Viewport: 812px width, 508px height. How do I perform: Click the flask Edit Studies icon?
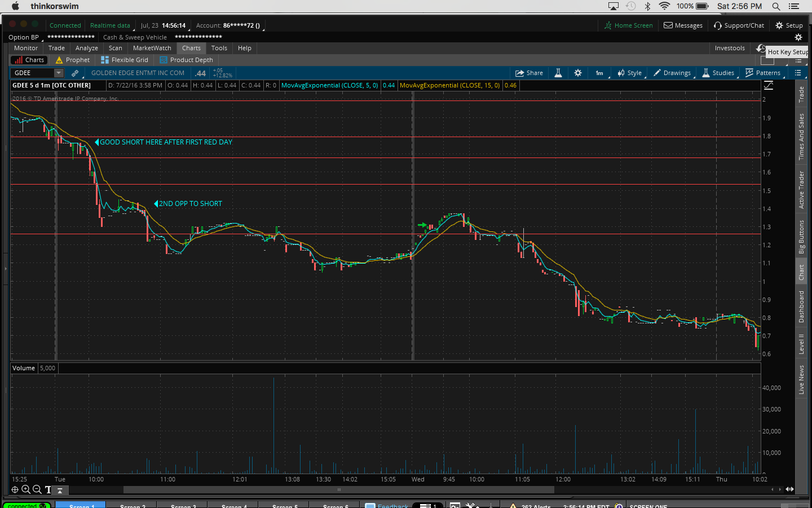coord(558,73)
